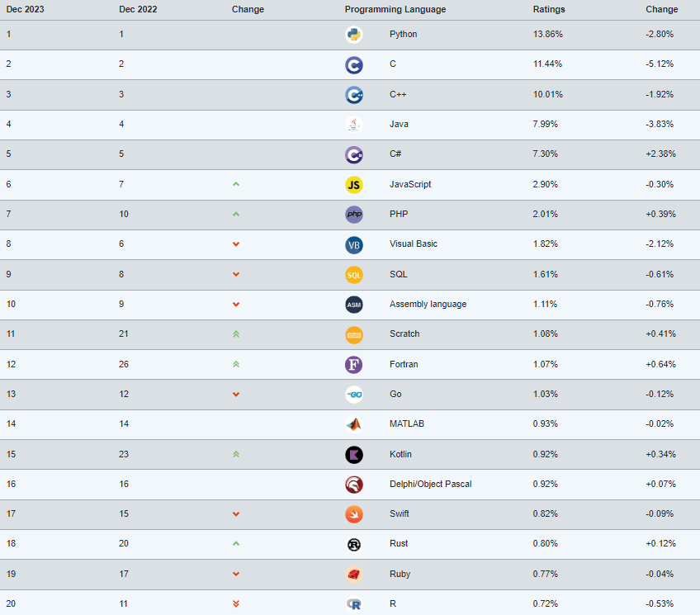Click double red down arrow in R row
The image size is (700, 615).
click(236, 603)
